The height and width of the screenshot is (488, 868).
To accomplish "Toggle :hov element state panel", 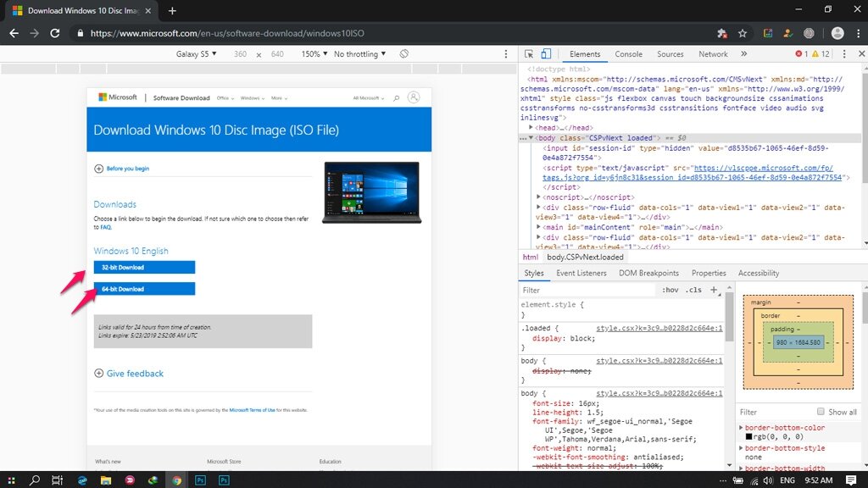I will click(x=670, y=290).
